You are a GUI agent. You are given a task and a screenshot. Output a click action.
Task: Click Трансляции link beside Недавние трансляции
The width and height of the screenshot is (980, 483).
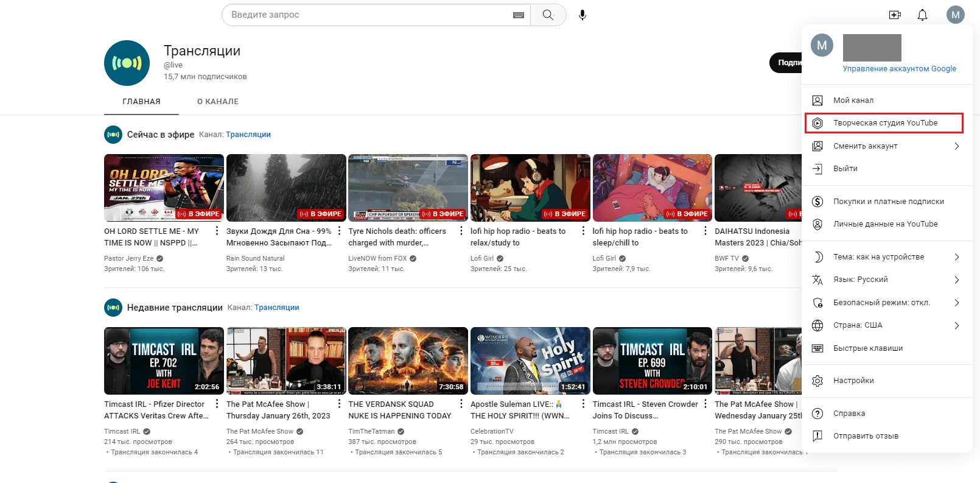277,308
